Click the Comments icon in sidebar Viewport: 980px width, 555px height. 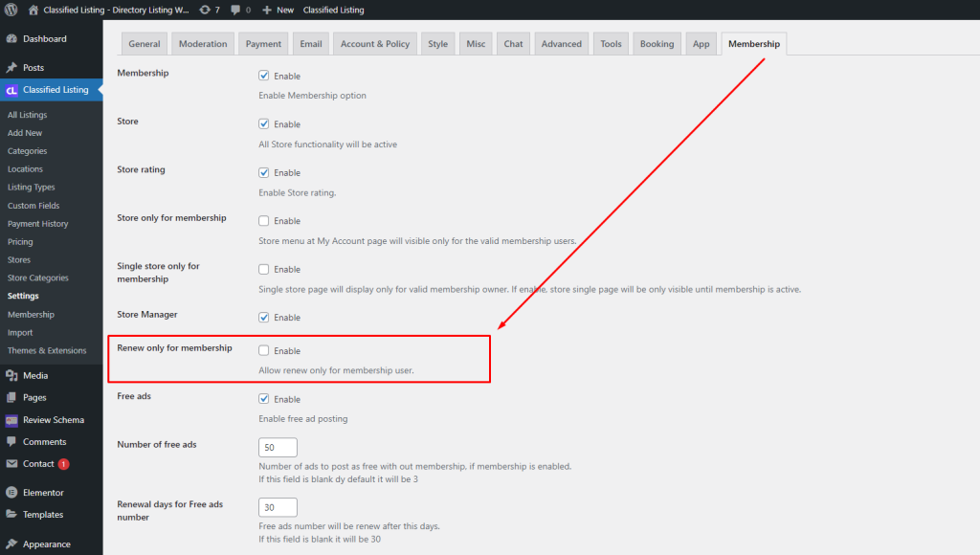click(x=11, y=442)
